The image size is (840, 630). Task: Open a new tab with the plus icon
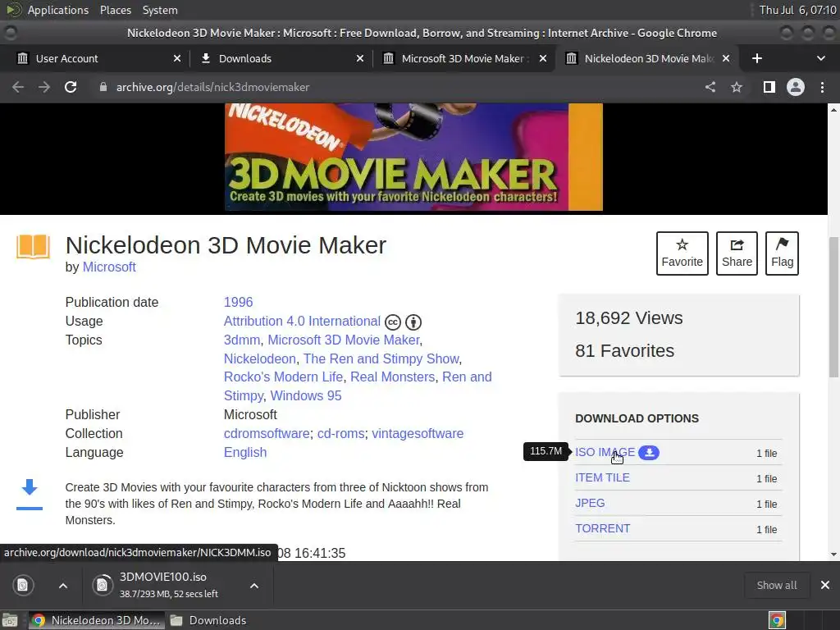757,58
